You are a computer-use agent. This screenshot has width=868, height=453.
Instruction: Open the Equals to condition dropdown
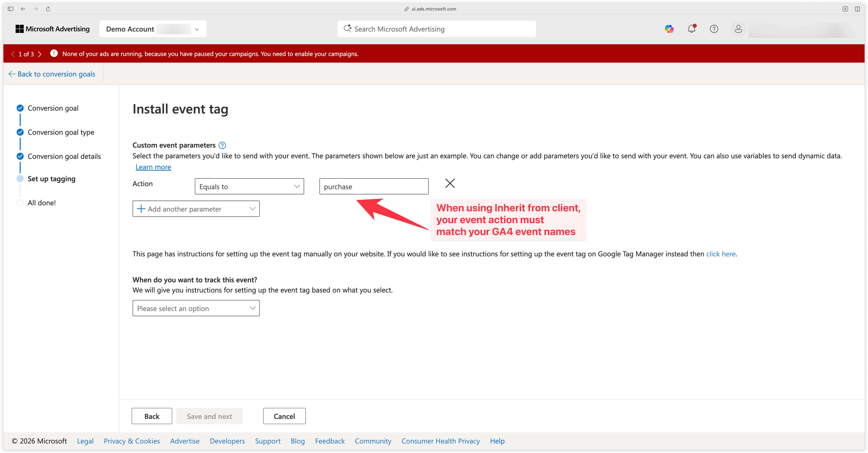pyautogui.click(x=249, y=186)
